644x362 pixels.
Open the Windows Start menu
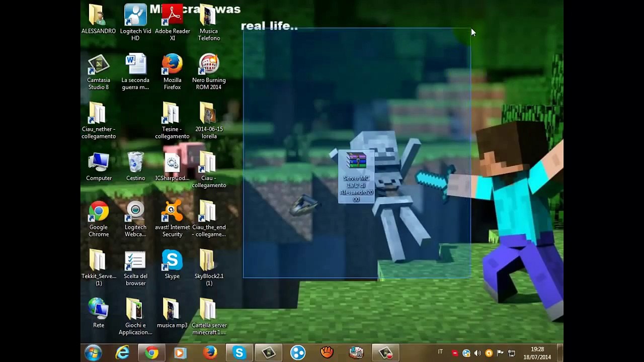pyautogui.click(x=93, y=353)
